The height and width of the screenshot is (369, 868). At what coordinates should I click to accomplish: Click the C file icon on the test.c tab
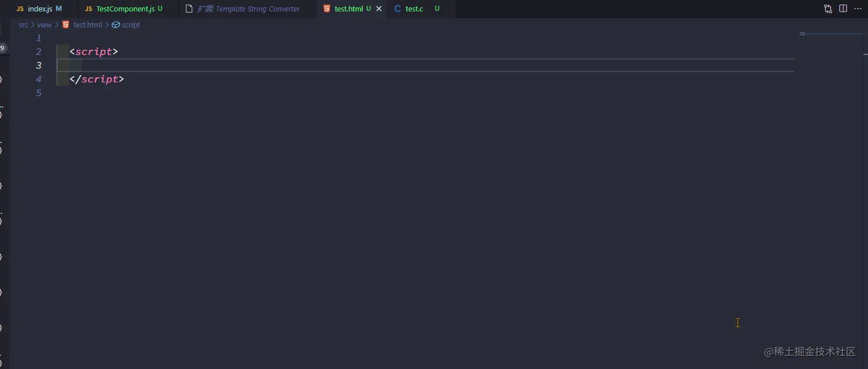coord(397,9)
